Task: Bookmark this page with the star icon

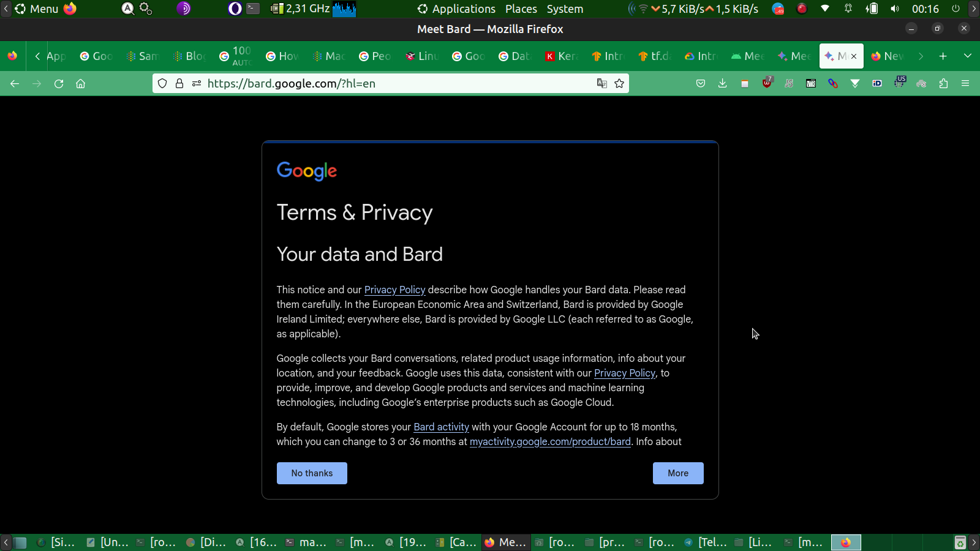Action: click(619, 84)
